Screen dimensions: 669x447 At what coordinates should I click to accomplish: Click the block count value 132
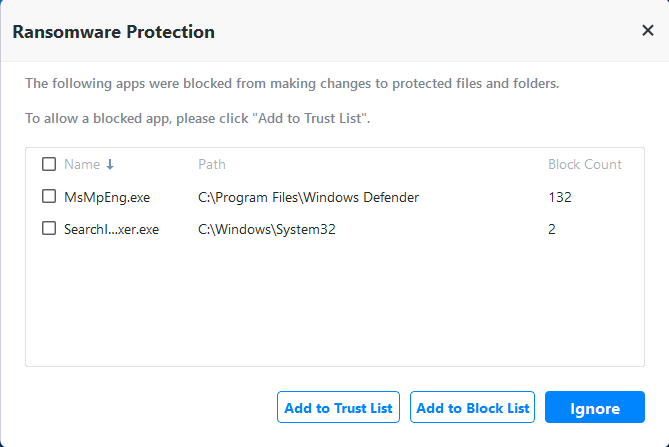pos(559,198)
